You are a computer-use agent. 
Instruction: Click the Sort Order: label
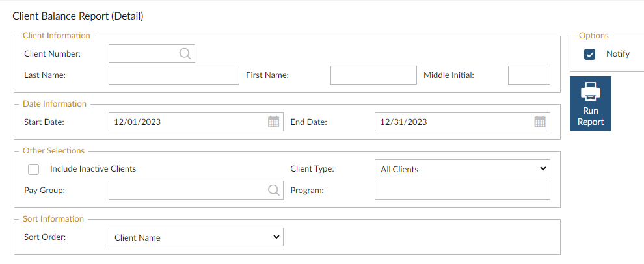pyautogui.click(x=45, y=237)
